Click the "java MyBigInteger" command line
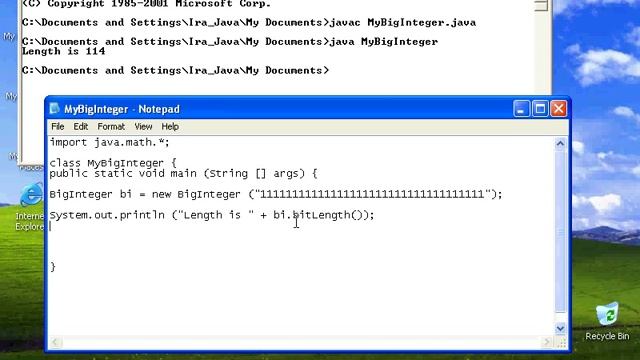Viewport: 640px width, 360px height. (230, 42)
